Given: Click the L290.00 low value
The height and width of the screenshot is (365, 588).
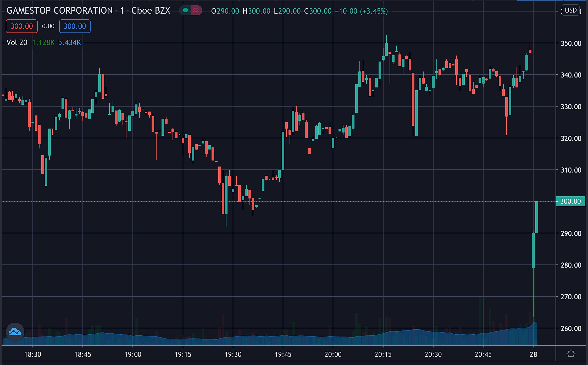Looking at the screenshot, I should [x=287, y=11].
